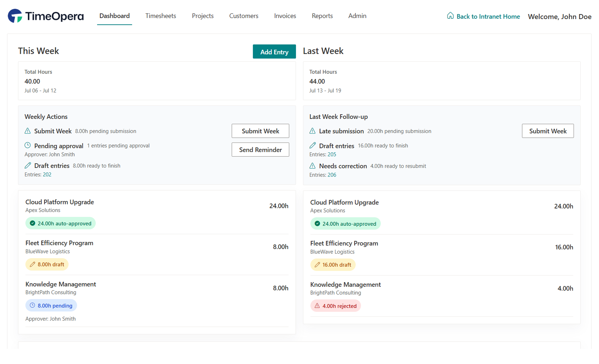The image size is (599, 364).
Task: Click the TimeOpera brand name
Action: click(54, 16)
